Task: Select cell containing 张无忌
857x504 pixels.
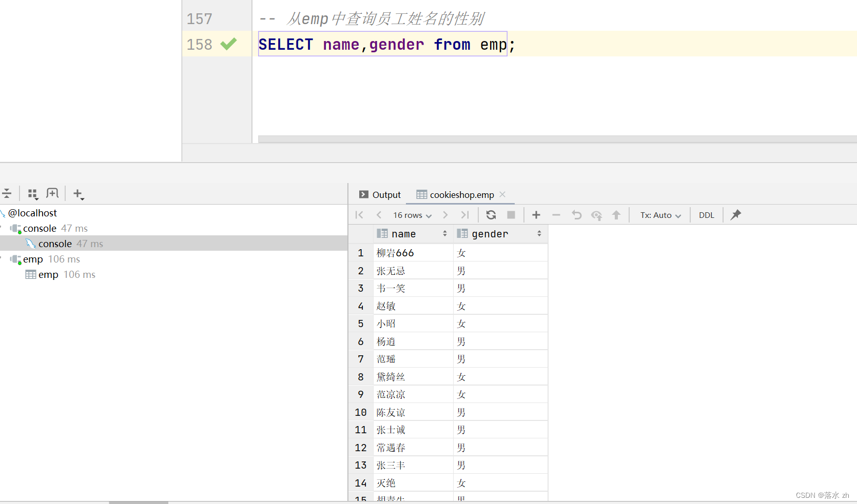Action: tap(413, 271)
